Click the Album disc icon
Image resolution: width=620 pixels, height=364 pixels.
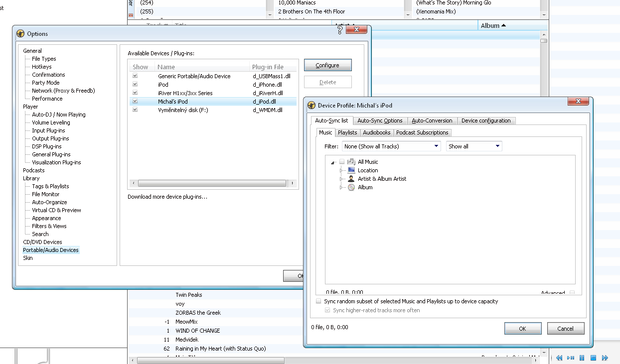pyautogui.click(x=351, y=187)
